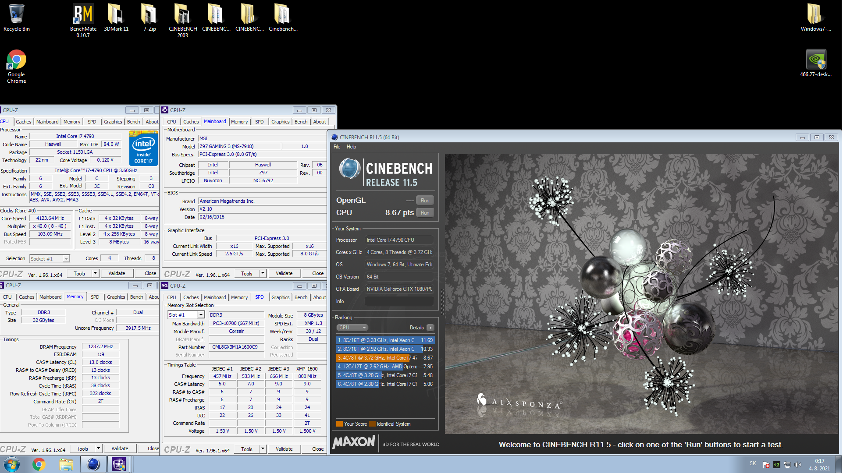Open CPU tab in the CPU-Z Memory window
868x473 pixels.
7,297
